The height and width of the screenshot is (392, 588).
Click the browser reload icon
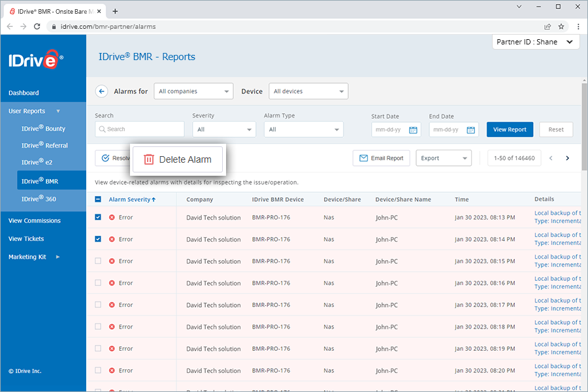click(37, 27)
